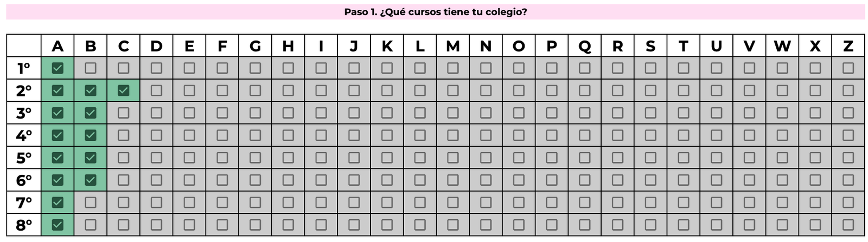This screenshot has width=868, height=242.
Task: Select the 5° row header
Action: pos(24,158)
